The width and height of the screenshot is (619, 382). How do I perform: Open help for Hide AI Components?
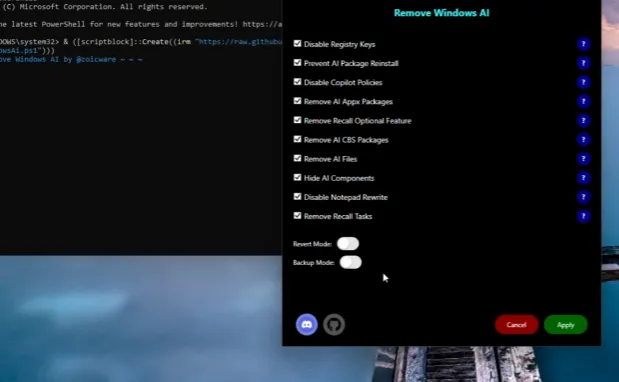tap(583, 178)
